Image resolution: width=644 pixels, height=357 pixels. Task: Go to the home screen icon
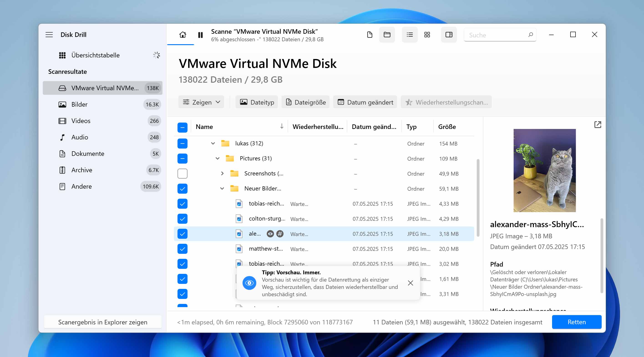coord(183,35)
